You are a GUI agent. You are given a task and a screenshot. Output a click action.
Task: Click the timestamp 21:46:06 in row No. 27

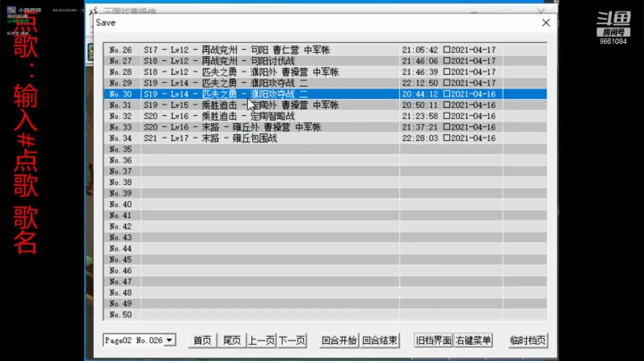tap(419, 61)
